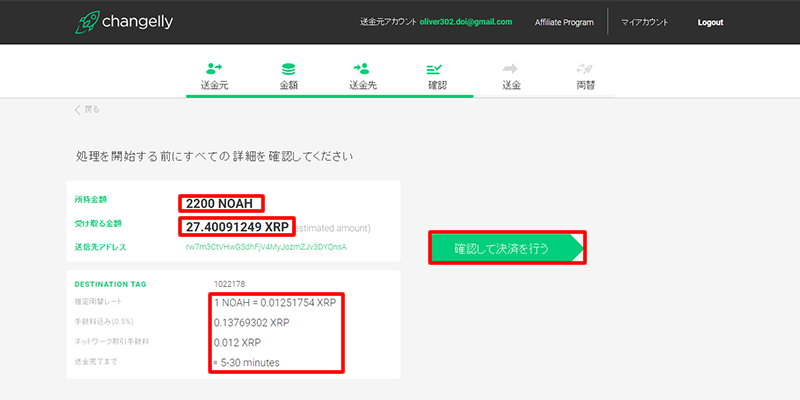This screenshot has height=400, width=800.
Task: Click the 送金完了まで label
Action: point(95,361)
